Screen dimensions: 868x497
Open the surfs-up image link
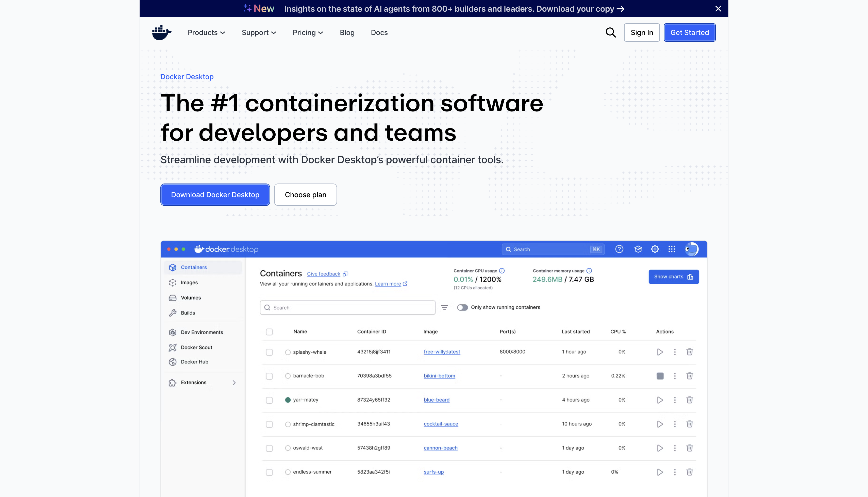(434, 472)
